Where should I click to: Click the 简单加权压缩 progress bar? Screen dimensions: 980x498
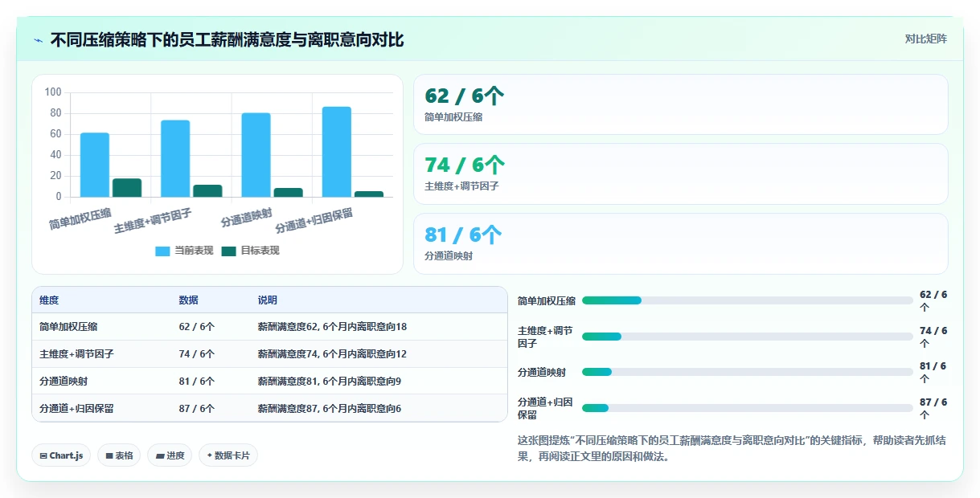click(748, 300)
